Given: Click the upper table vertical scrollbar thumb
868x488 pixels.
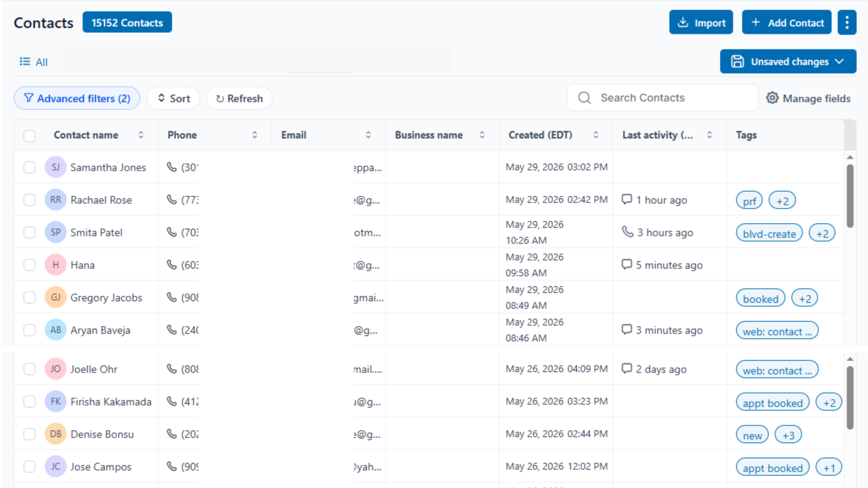Looking at the screenshot, I should point(850,196).
